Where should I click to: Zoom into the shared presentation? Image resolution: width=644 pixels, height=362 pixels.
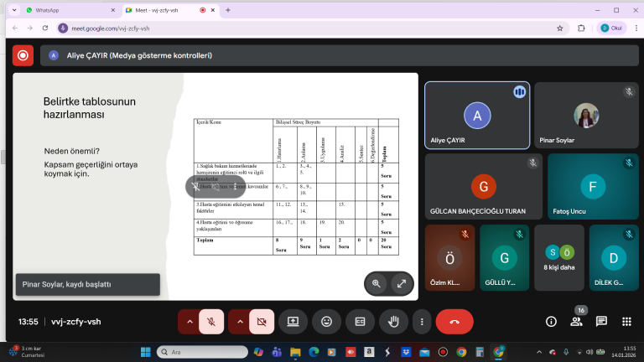(377, 283)
